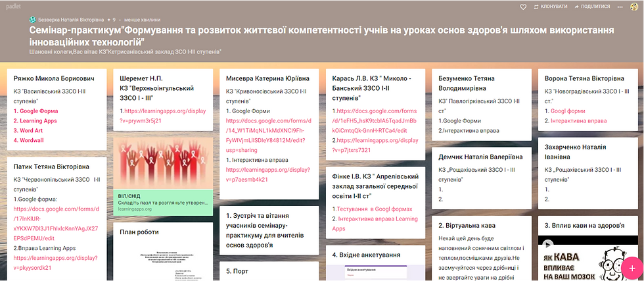Open Мисевра's learningapps link p7aesmb4k21
Image resolution: width=644 pixels, height=281 pixels.
[x=268, y=174]
